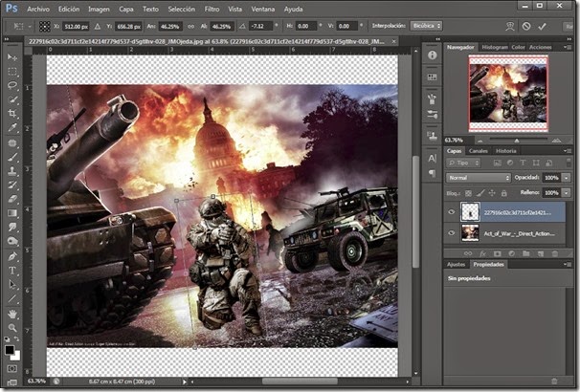Zoom in with Navegador large mountains
The image size is (580, 392).
tap(556, 140)
